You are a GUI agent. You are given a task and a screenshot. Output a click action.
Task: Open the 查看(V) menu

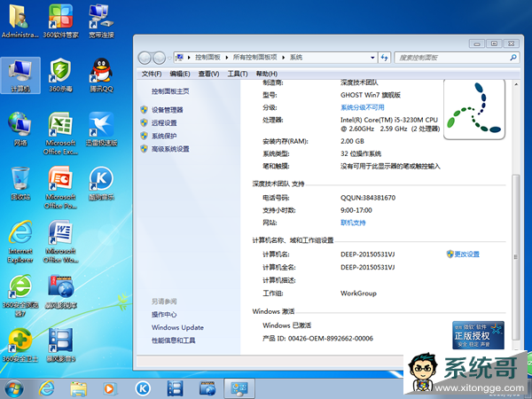(x=208, y=74)
